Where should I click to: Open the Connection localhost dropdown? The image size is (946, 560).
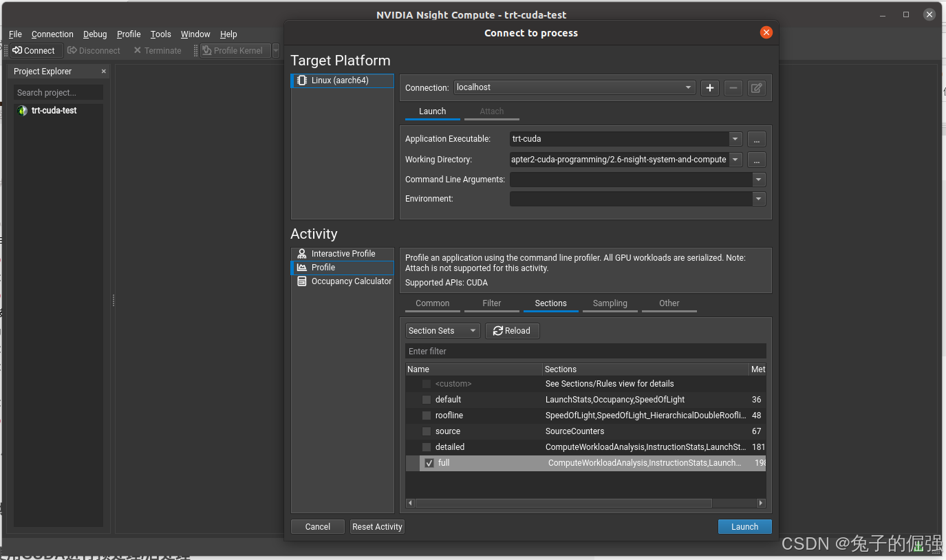[574, 87]
